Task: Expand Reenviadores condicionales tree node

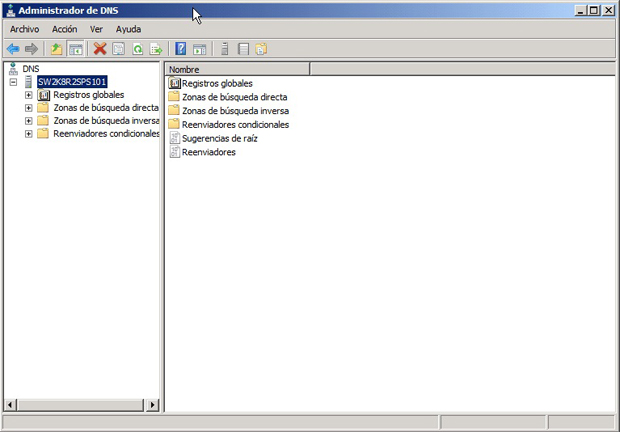Action: click(x=28, y=134)
